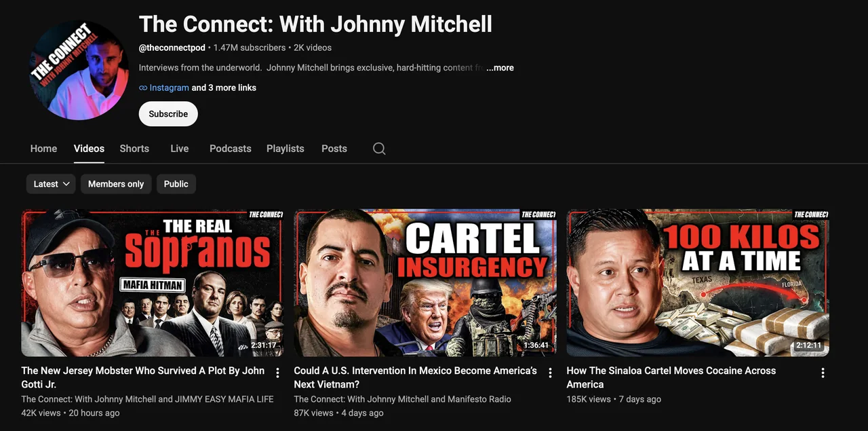Click the @theconnectpod channel handle
The image size is (868, 431).
(172, 48)
